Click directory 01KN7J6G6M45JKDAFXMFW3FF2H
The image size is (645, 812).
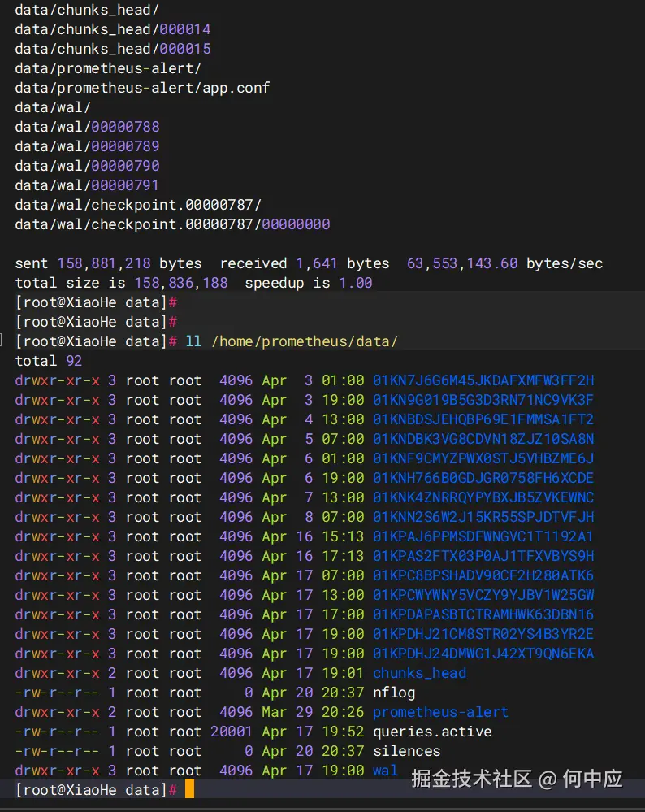click(483, 380)
